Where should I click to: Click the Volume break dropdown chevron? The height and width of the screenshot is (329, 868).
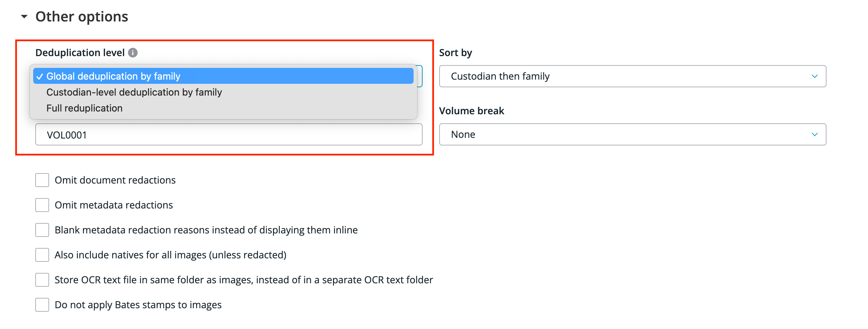[815, 134]
